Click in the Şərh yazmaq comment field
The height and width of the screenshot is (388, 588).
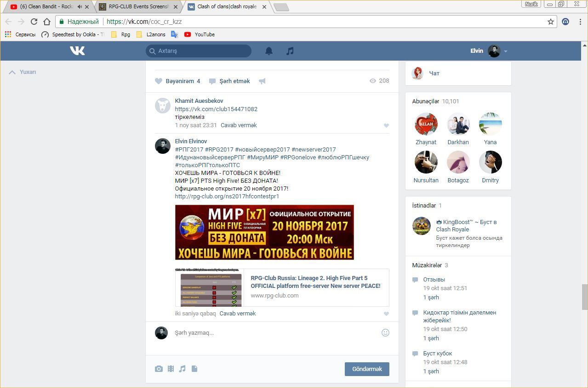click(276, 333)
